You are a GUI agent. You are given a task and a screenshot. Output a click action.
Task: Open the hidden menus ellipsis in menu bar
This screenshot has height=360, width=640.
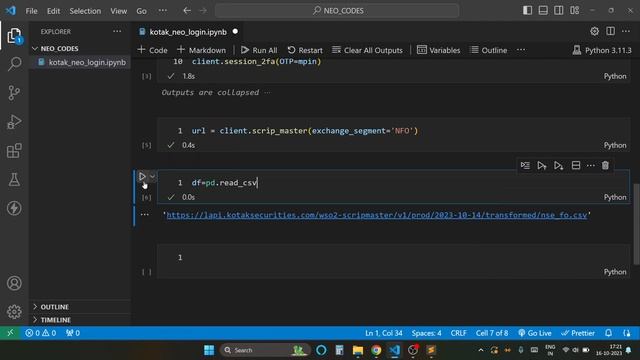(162, 11)
